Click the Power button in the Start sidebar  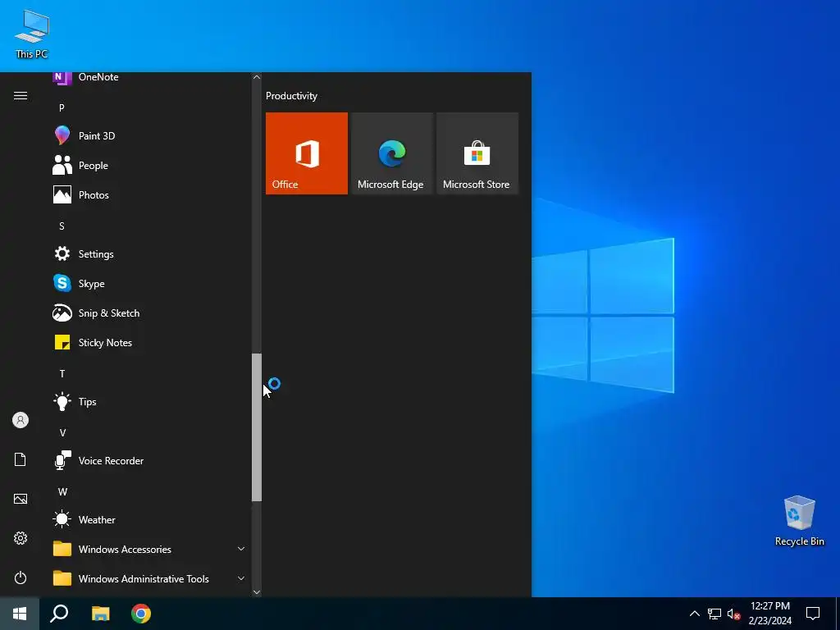21,577
